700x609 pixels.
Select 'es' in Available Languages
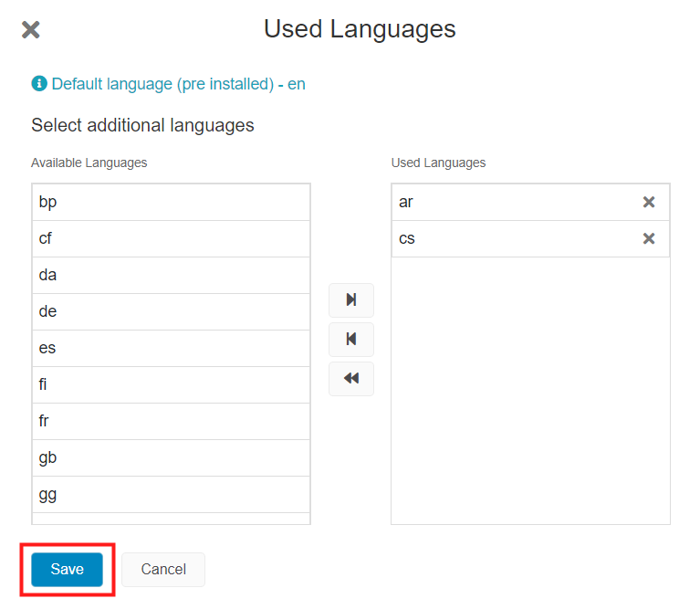coord(171,349)
